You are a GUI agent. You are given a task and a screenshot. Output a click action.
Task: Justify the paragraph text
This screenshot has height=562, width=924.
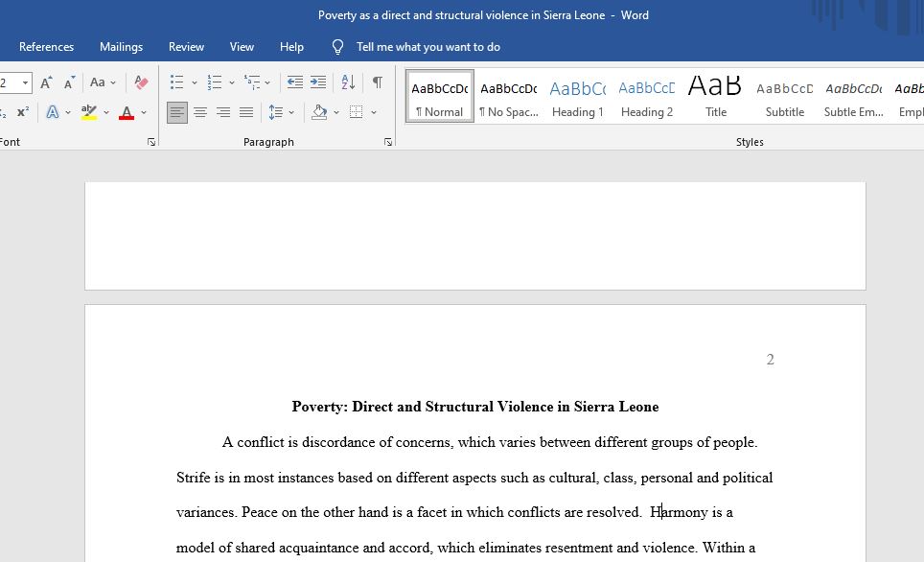tap(246, 112)
